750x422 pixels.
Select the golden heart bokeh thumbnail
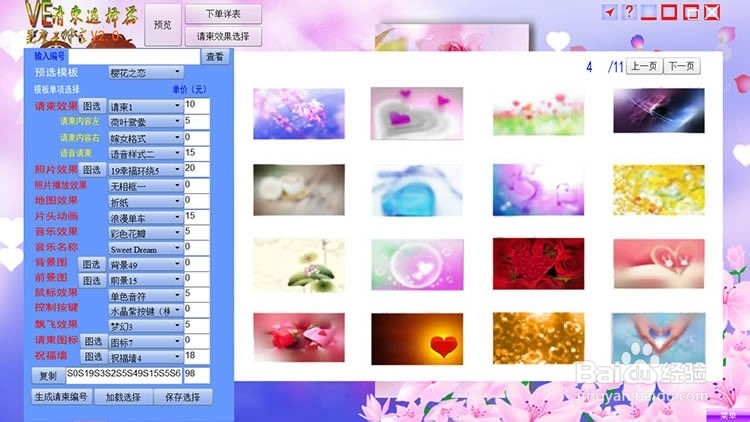[x=539, y=338]
